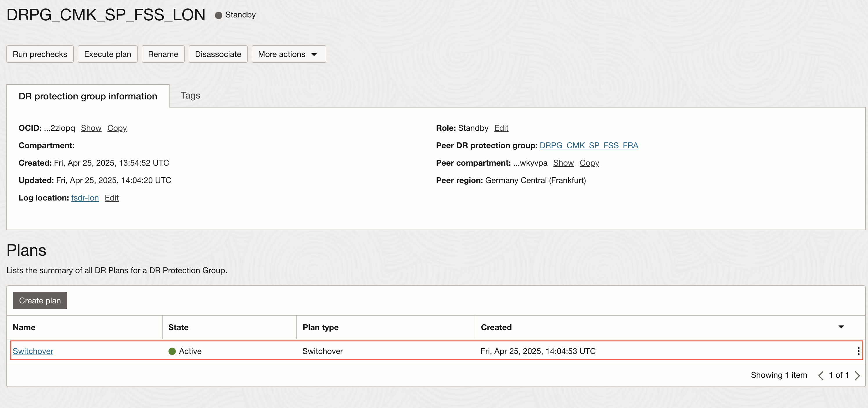Image resolution: width=868 pixels, height=408 pixels.
Task: Go to next page of plans
Action: click(x=857, y=375)
